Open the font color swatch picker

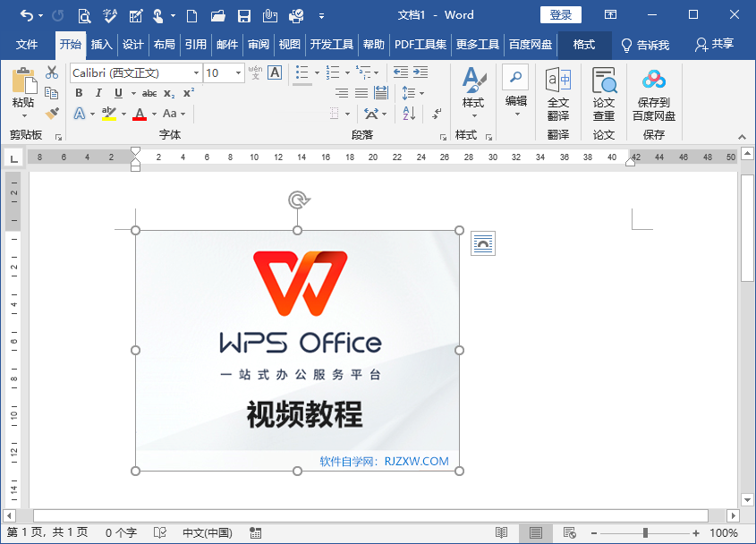coord(141,114)
